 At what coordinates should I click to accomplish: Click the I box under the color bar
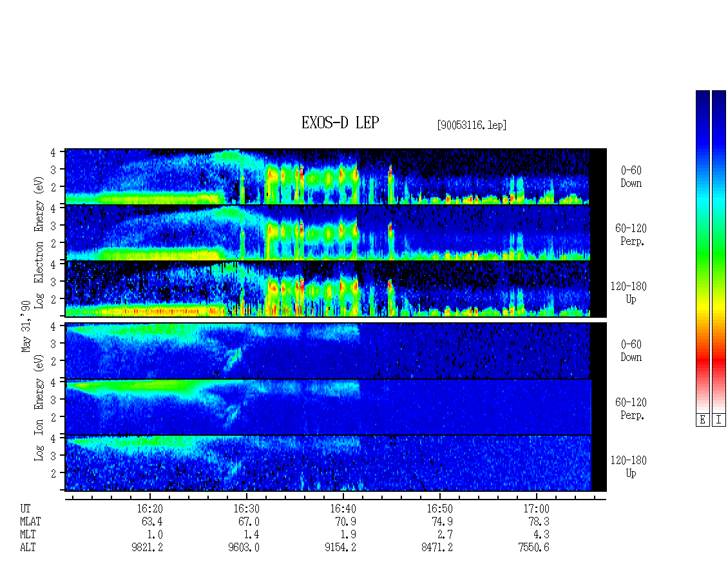(x=719, y=420)
